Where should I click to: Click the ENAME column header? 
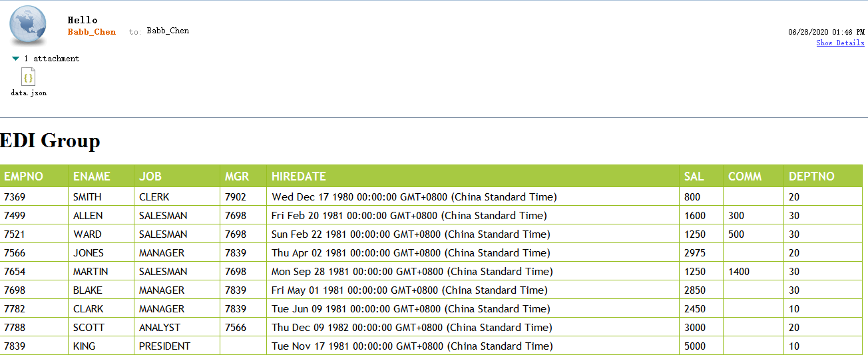(x=92, y=177)
